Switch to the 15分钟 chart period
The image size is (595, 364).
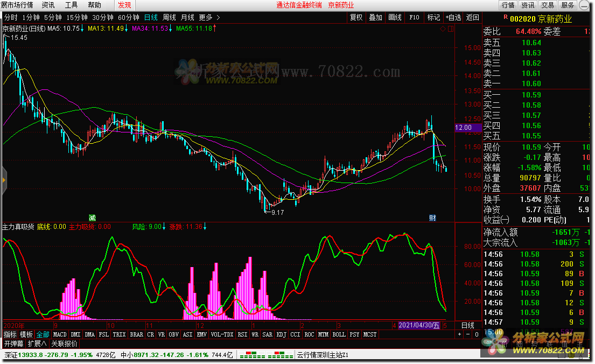(77, 17)
